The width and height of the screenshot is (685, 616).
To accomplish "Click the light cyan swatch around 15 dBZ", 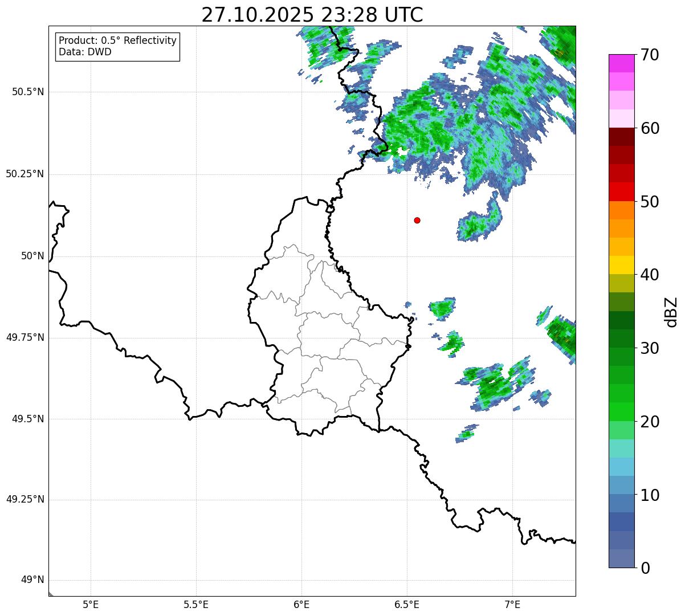I will 622,448.
